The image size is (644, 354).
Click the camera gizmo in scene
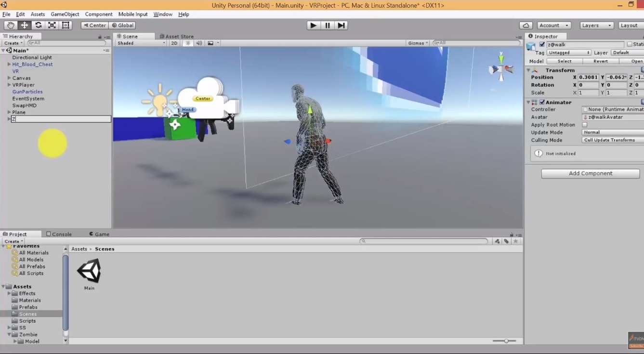coord(208,100)
